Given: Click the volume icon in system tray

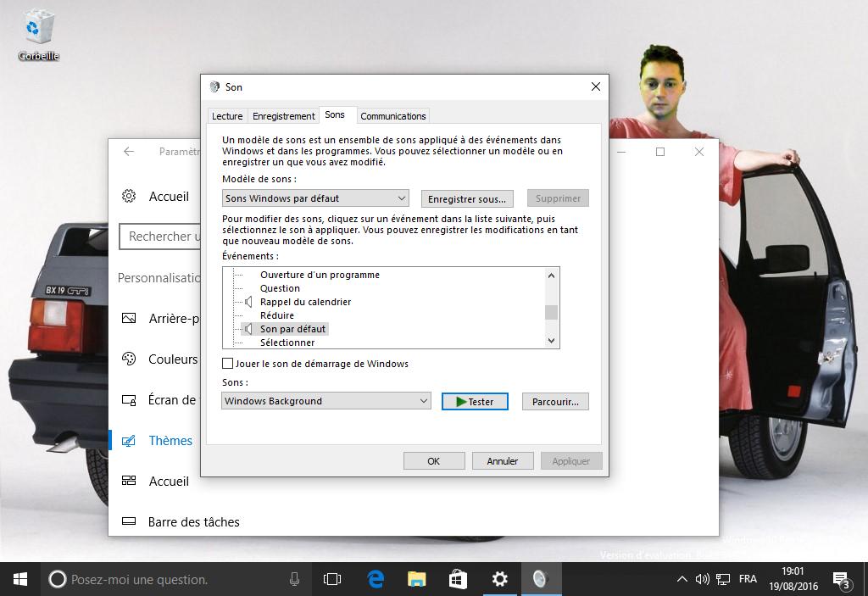Looking at the screenshot, I should click(x=702, y=579).
